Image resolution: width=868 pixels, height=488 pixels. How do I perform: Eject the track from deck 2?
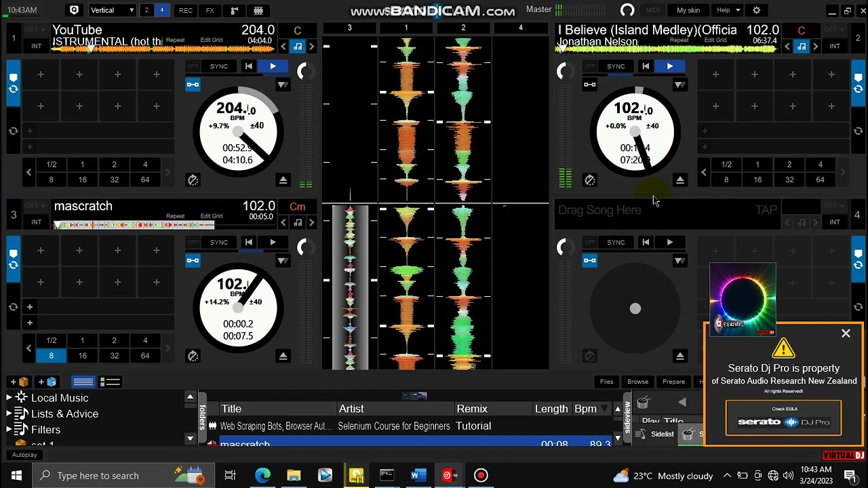tap(680, 180)
